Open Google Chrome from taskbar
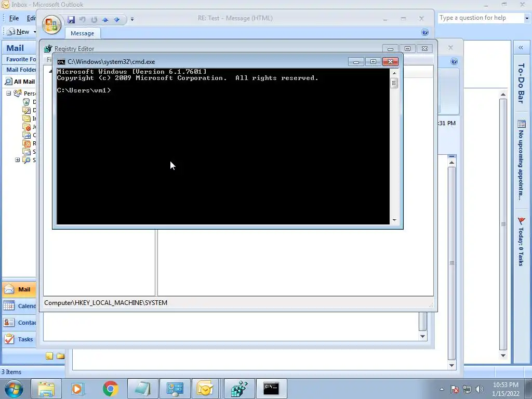Viewport: 532px width, 399px height. pyautogui.click(x=110, y=389)
